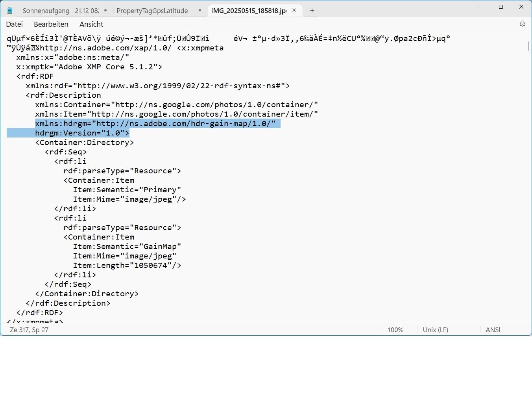
Task: Open the Datei menu
Action: pos(15,24)
